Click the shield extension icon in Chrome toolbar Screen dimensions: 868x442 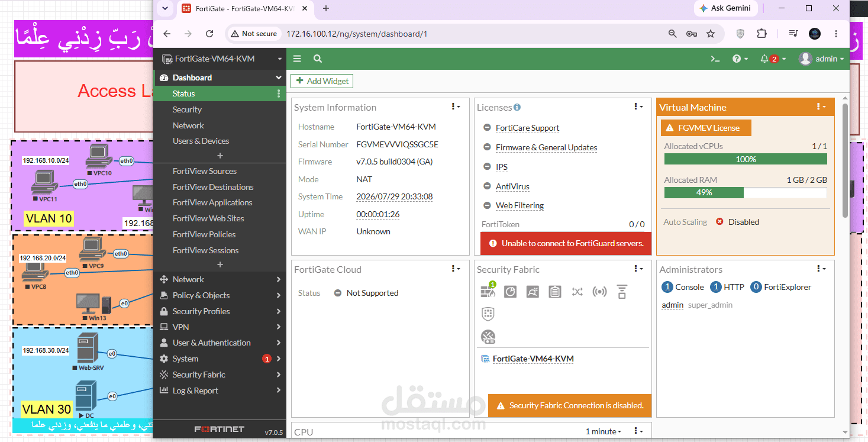[740, 34]
